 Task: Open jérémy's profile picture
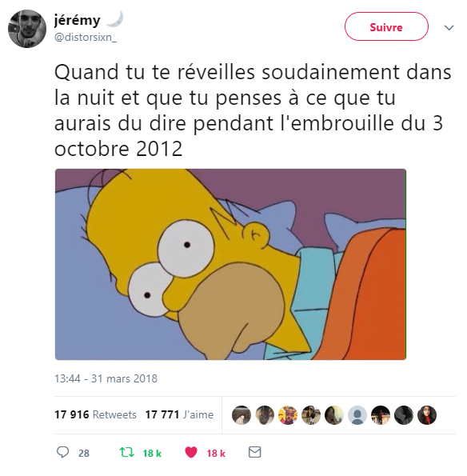click(x=27, y=29)
